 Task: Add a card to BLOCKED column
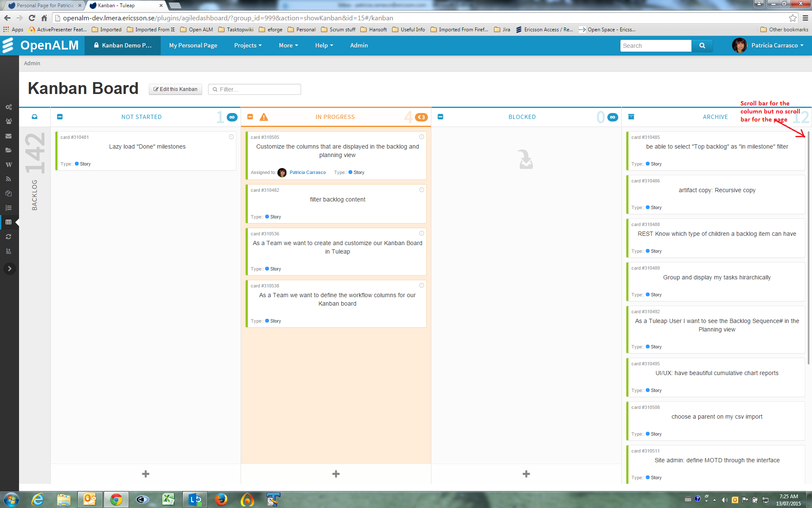point(526,474)
